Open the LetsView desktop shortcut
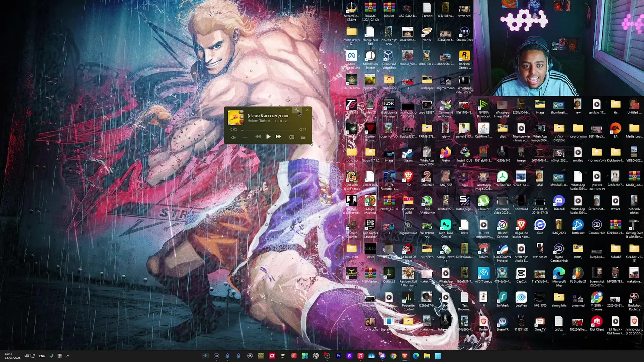This screenshot has width=644, height=362. pos(521,300)
